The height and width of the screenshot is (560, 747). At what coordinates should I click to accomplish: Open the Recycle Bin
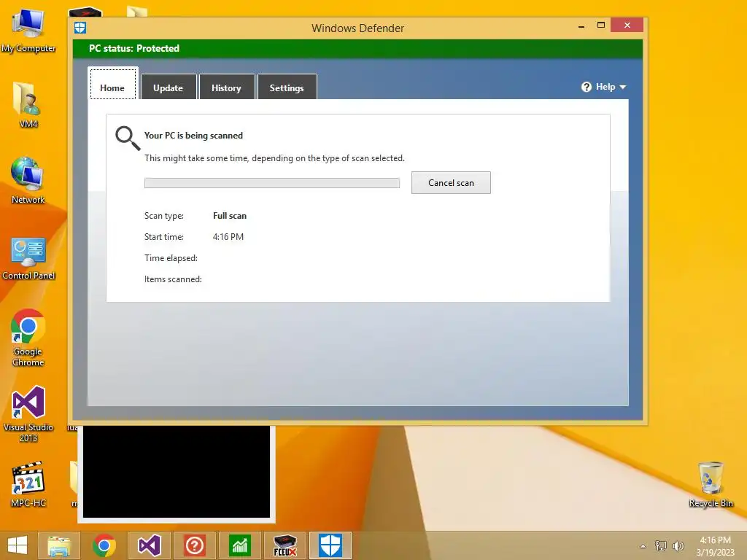coord(711,484)
